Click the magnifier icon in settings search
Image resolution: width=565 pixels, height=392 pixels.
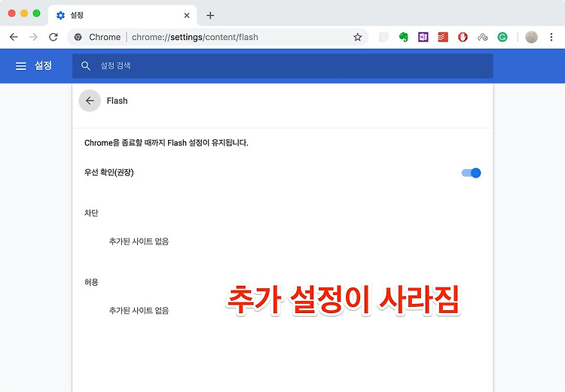85,66
